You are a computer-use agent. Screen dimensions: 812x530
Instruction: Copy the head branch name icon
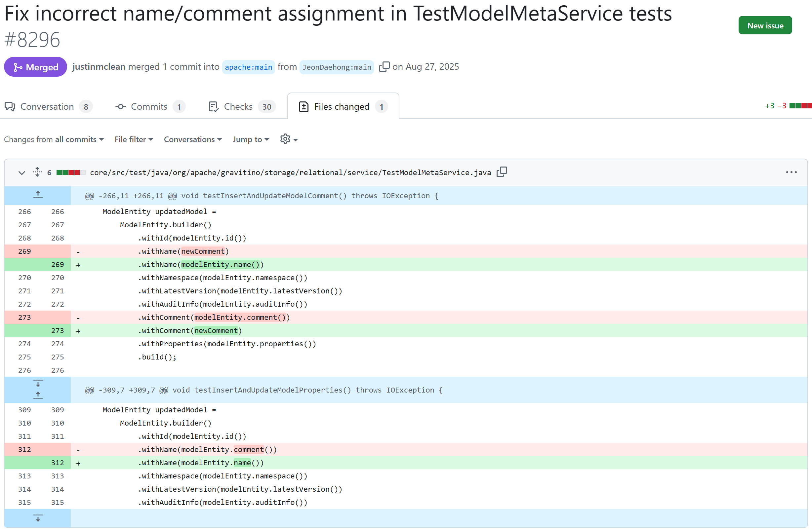384,67
